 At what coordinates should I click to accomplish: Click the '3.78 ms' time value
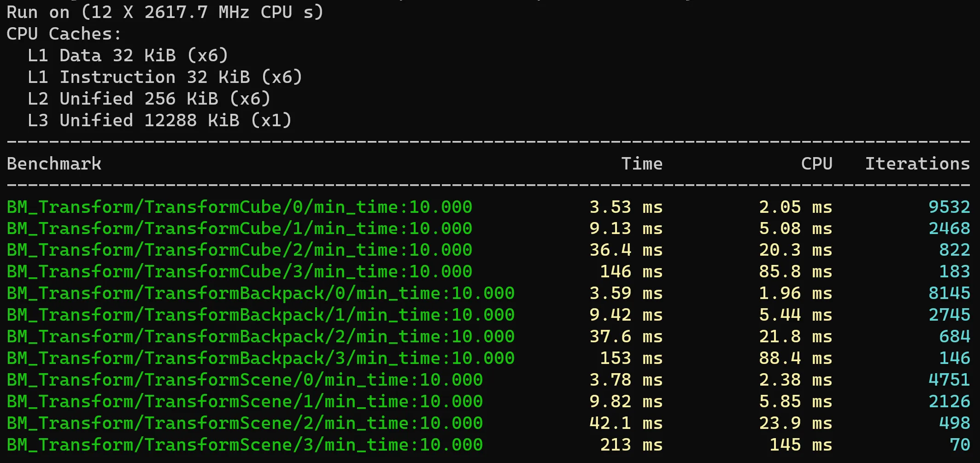tap(626, 380)
